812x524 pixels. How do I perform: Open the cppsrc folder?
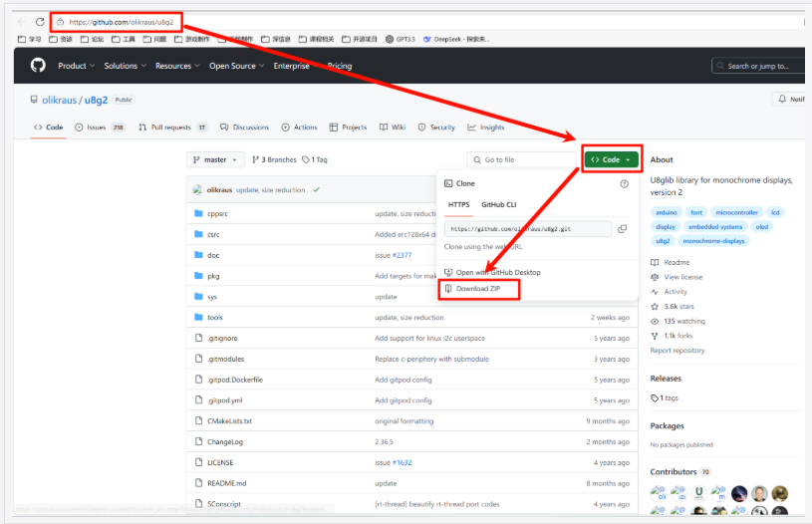(x=217, y=214)
